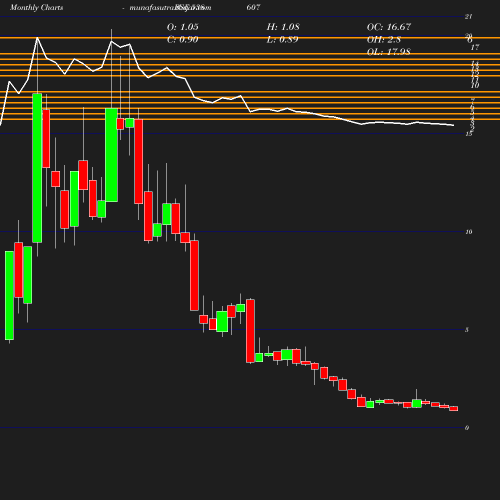Select the open value "O: 1.05"
Screen dimensions: 500x500
click(182, 27)
